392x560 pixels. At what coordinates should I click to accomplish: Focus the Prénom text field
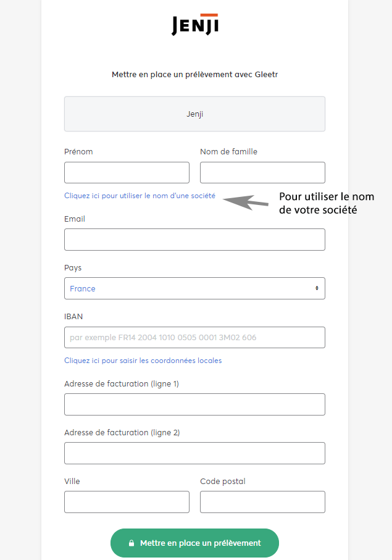(x=127, y=172)
